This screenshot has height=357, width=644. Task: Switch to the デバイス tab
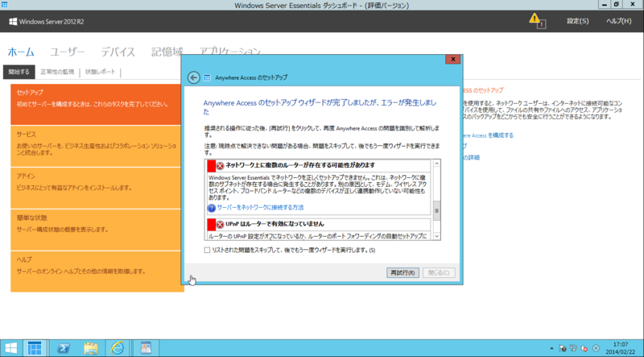click(118, 52)
